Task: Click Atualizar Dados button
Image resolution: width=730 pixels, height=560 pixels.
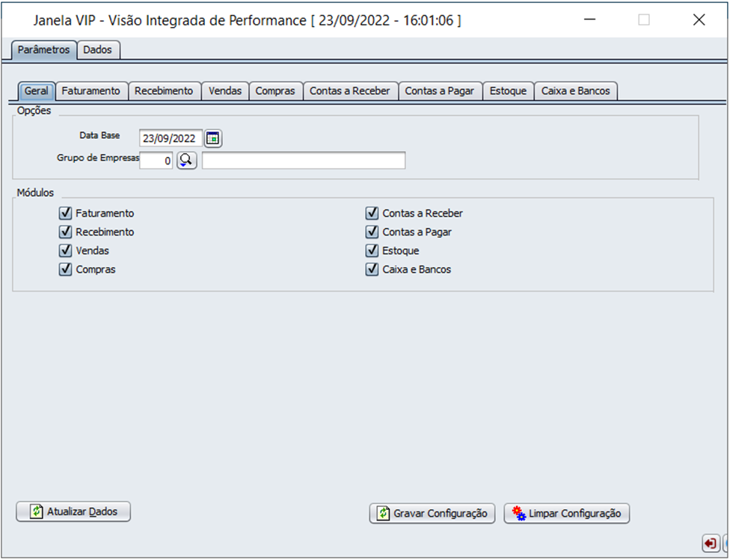Action: pos(73,512)
